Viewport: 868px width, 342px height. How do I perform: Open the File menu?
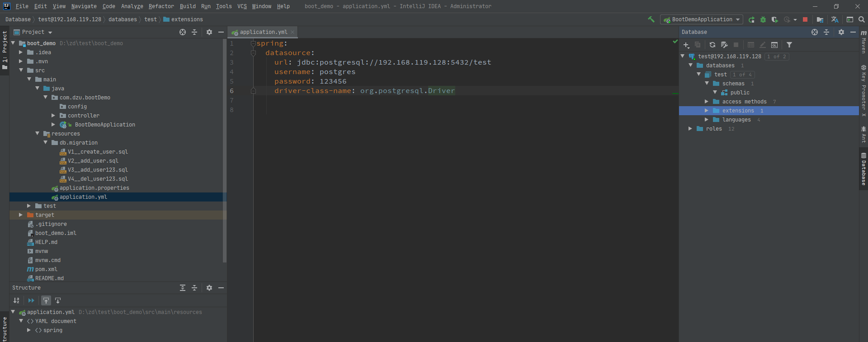[x=22, y=6]
